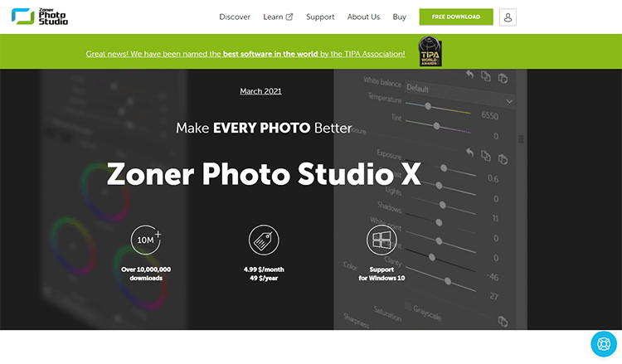622x364 pixels.
Task: Click the undo arrow beside White balance
Action: 469,76
